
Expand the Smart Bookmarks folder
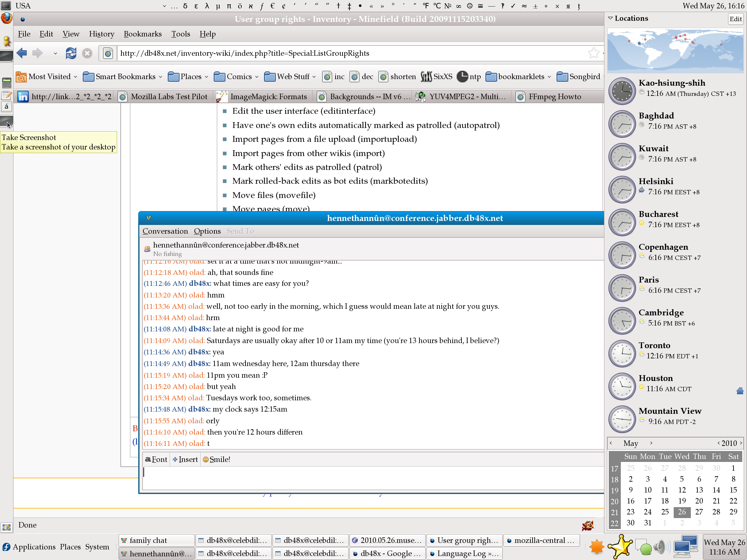[x=122, y=77]
